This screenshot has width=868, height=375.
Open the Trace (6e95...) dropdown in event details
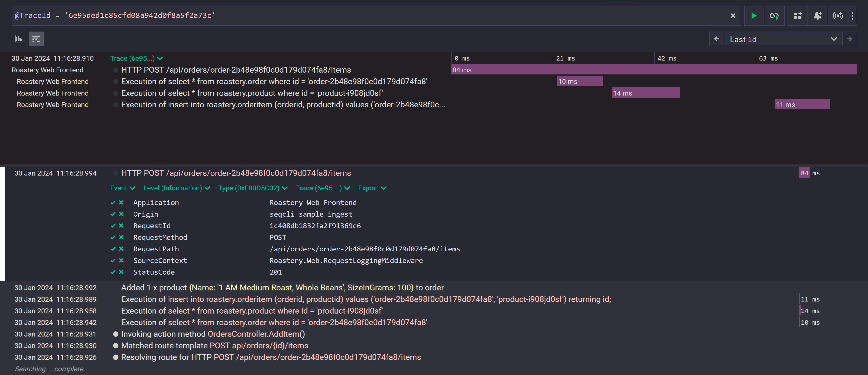(323, 188)
